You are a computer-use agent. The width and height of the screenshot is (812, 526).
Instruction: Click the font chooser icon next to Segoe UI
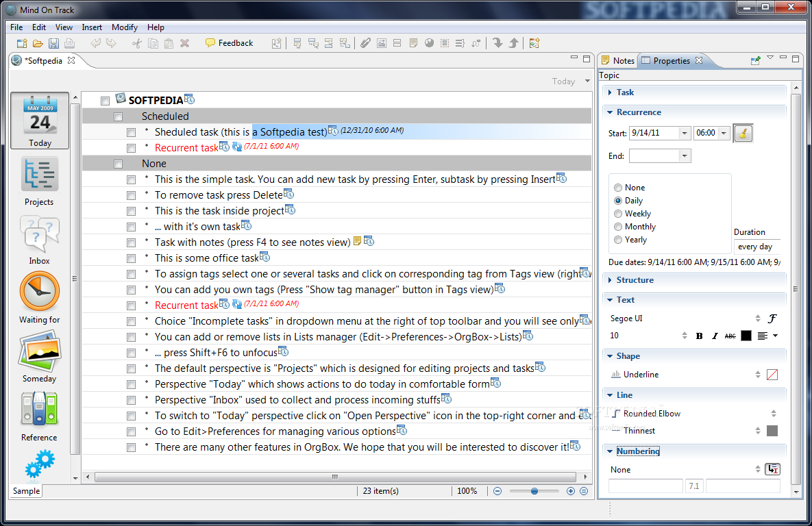click(772, 318)
